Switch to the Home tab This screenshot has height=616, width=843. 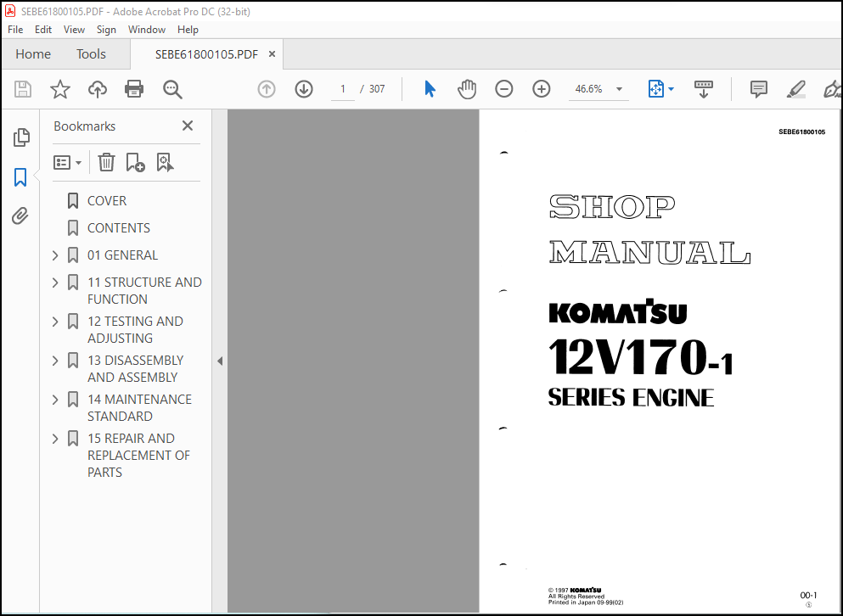click(33, 54)
